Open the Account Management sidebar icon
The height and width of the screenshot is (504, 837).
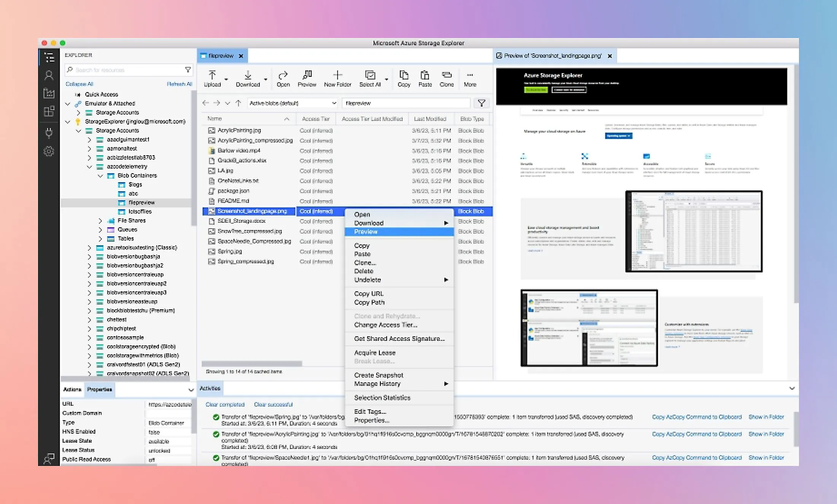point(49,75)
